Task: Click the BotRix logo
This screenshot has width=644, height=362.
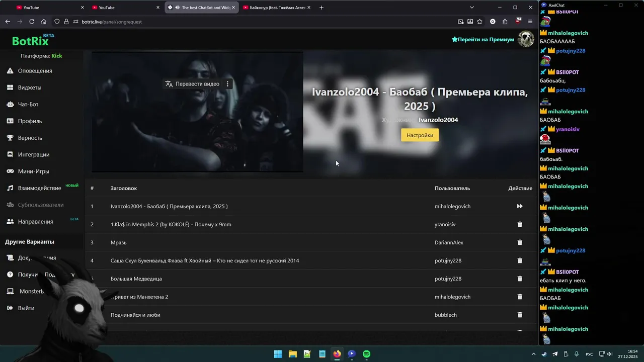Action: click(31, 41)
